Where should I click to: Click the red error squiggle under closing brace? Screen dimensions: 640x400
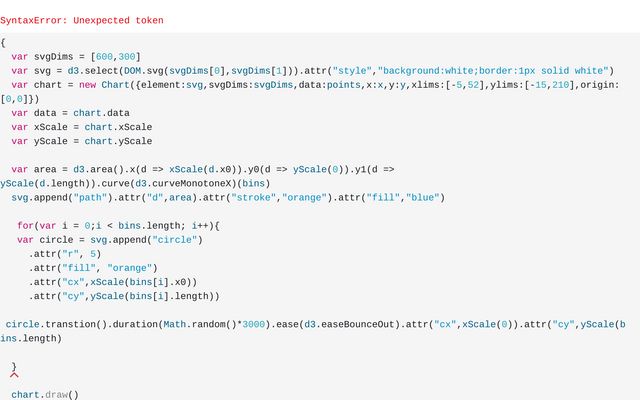(14, 373)
